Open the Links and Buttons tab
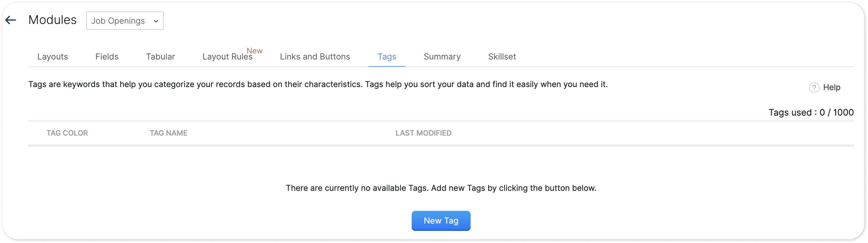This screenshot has height=243, width=868. (315, 56)
